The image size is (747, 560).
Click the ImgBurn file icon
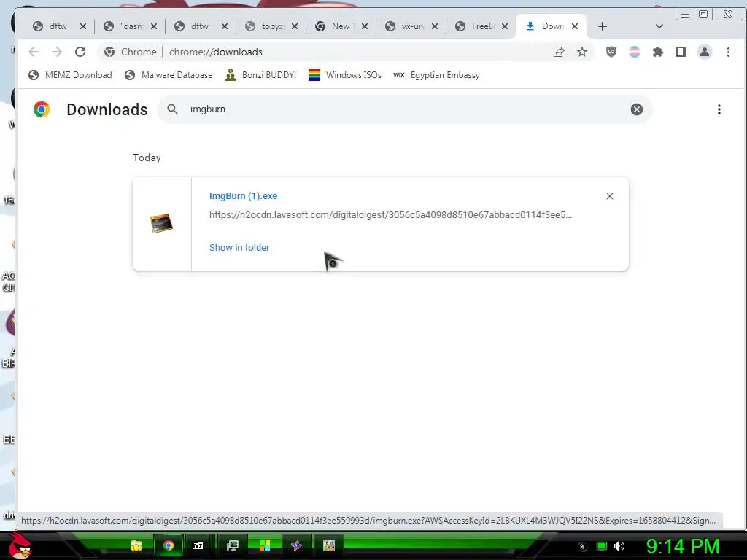click(x=161, y=223)
